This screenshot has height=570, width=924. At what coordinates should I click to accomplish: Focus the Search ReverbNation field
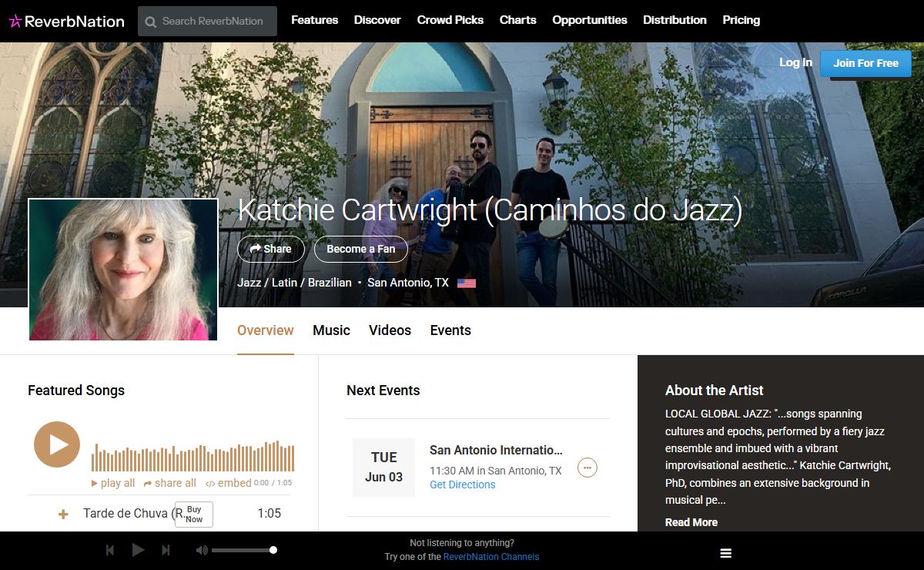click(x=207, y=22)
